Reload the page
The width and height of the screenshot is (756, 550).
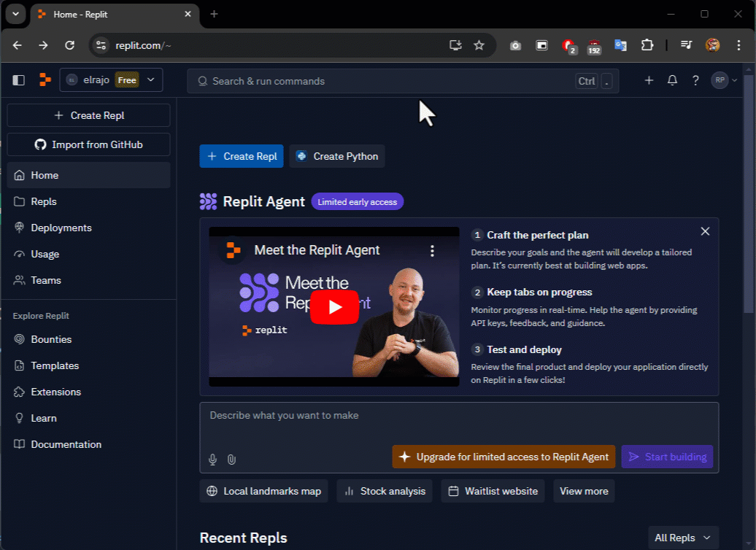(69, 45)
